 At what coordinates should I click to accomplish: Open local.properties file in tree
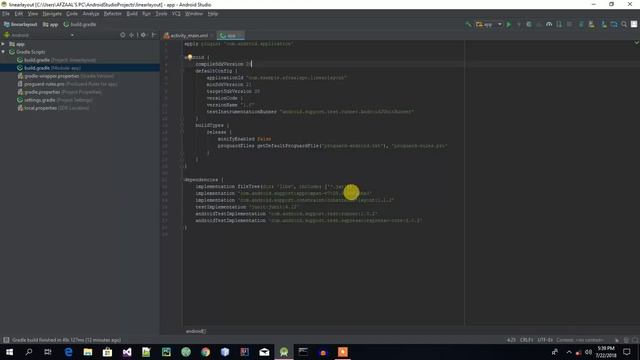point(53,108)
